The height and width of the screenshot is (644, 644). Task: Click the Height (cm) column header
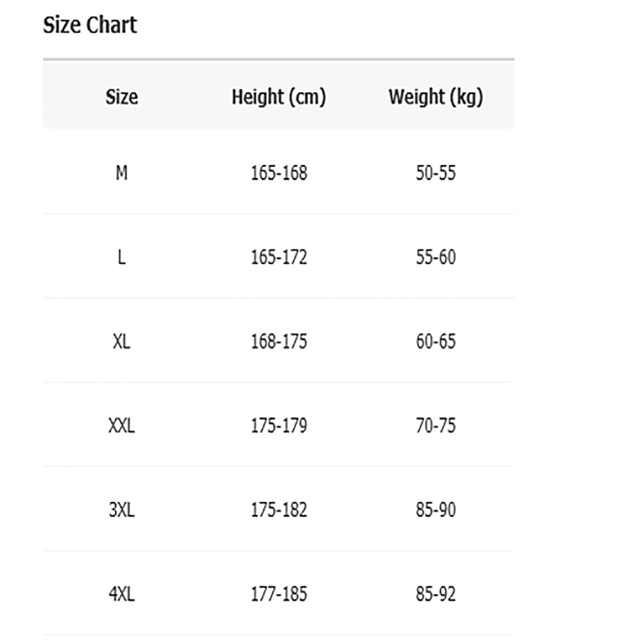tap(279, 97)
